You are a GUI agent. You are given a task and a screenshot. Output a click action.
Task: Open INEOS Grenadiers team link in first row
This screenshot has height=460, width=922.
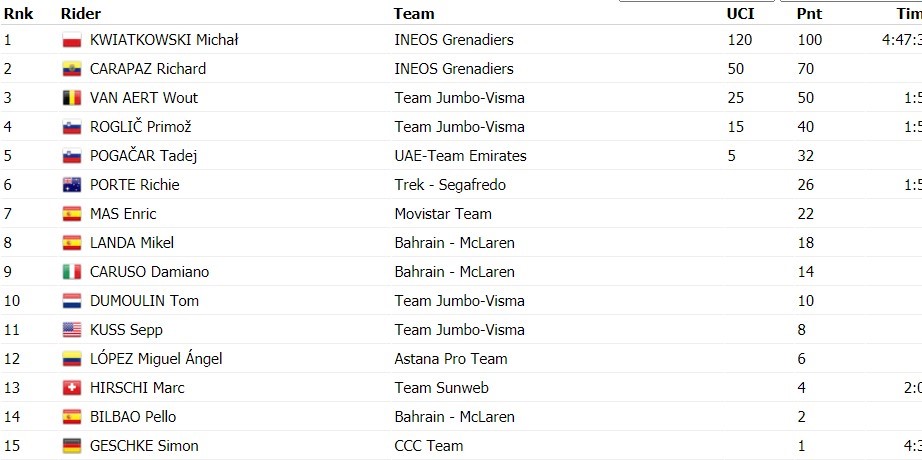click(x=453, y=40)
